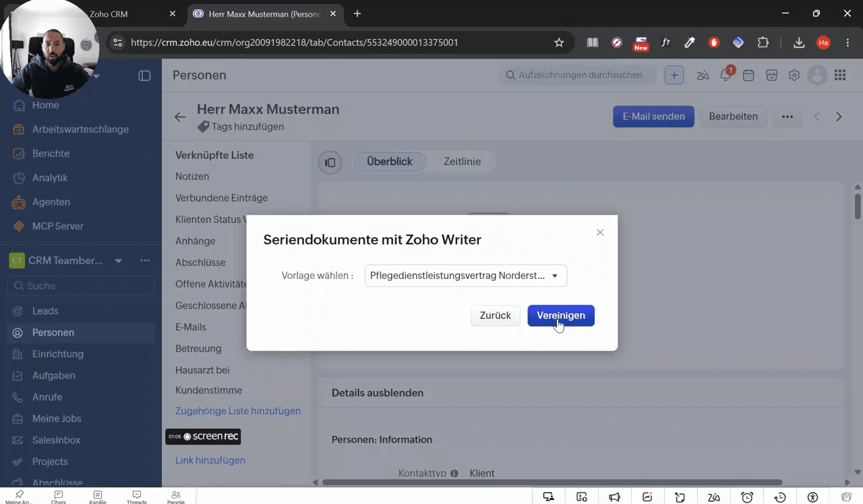863x504 pixels.
Task: Open the Meine Jobs module
Action: 81,418
